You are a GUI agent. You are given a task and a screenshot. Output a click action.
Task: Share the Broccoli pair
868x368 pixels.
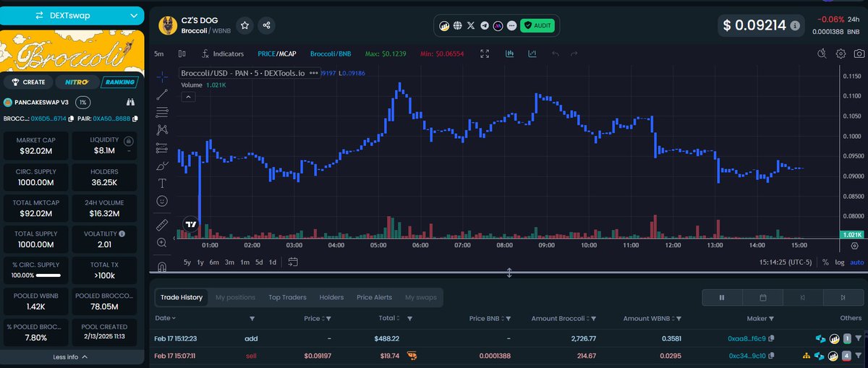(267, 25)
